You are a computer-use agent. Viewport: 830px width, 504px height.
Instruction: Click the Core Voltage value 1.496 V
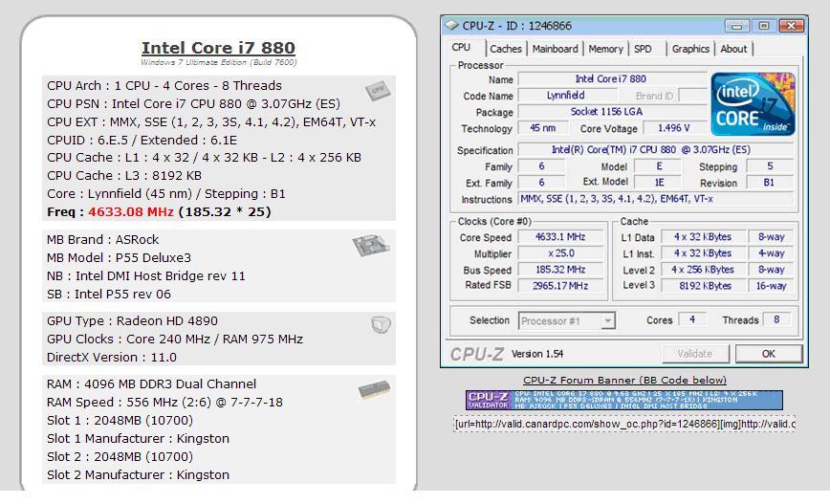tap(674, 128)
